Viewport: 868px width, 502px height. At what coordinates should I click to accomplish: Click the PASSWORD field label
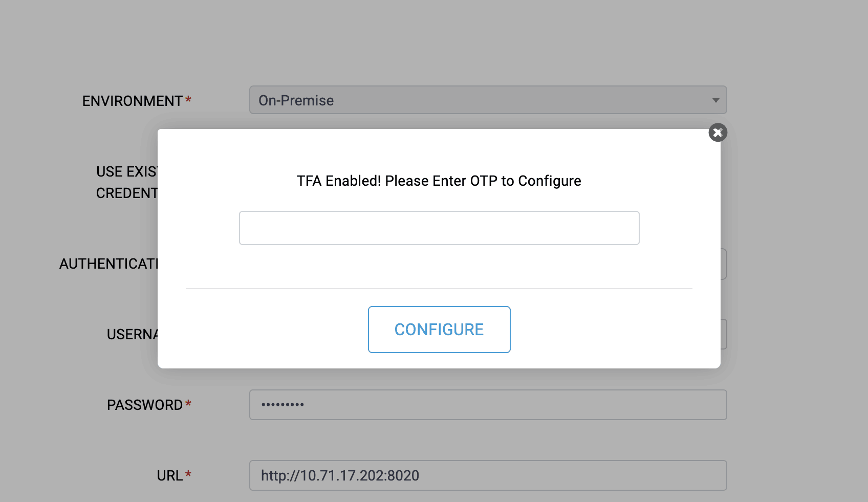[144, 405]
